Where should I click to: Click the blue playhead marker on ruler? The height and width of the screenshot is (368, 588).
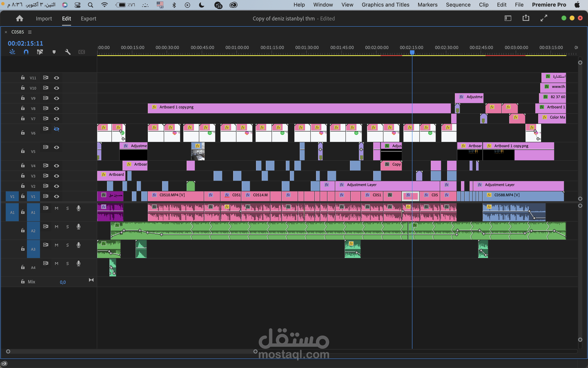coord(412,52)
